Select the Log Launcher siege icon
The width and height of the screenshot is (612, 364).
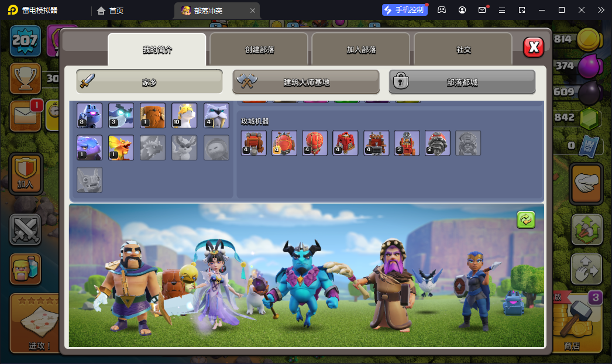376,143
